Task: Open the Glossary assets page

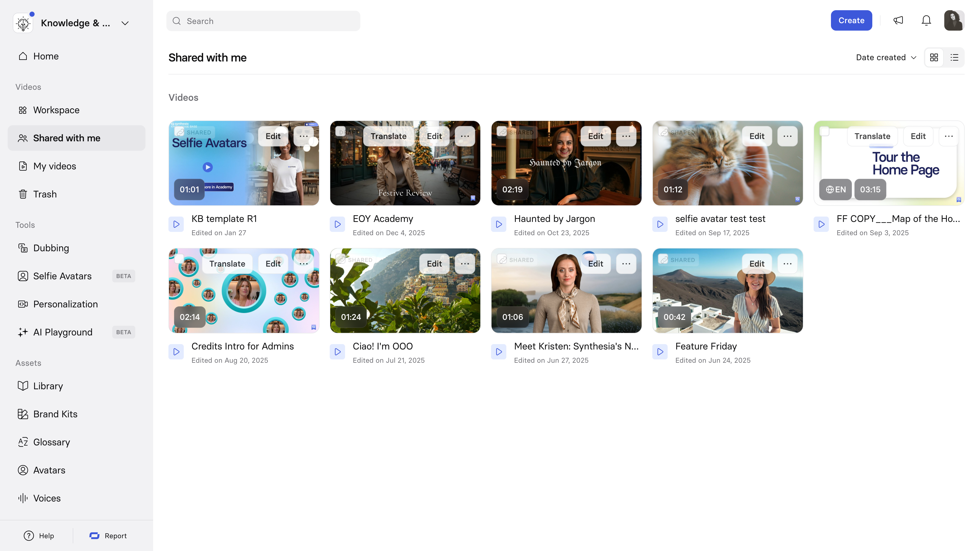Action: pos(51,442)
